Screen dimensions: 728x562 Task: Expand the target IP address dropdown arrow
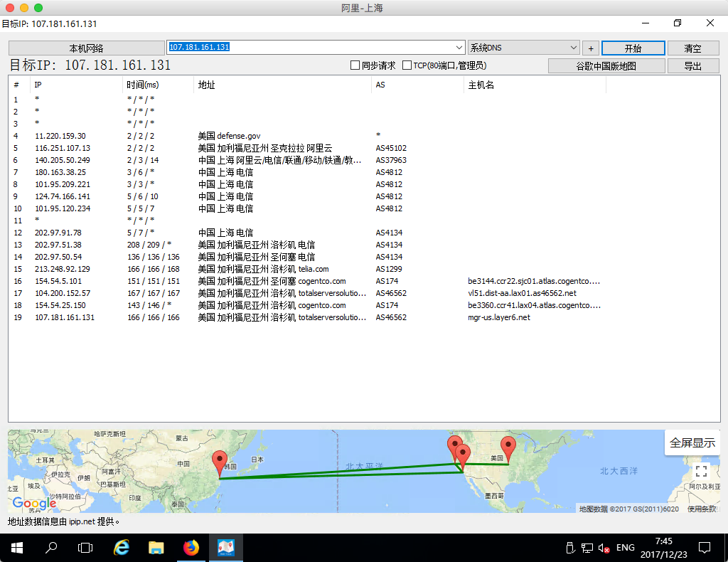[x=459, y=48]
